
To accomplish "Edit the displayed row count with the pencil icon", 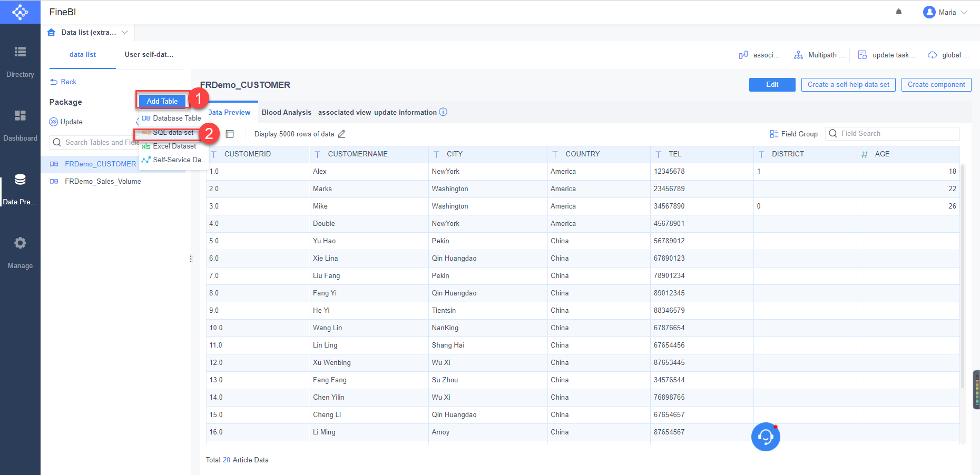I will pyautogui.click(x=341, y=134).
